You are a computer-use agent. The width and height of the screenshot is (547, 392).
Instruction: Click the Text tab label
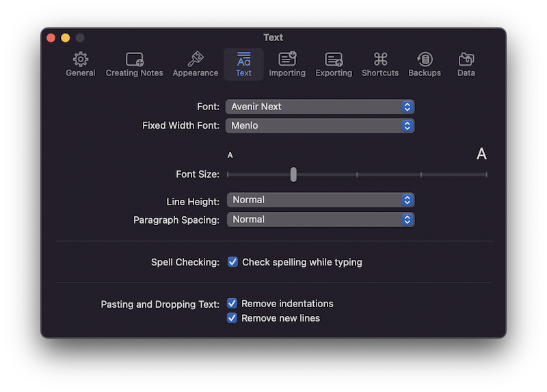click(243, 73)
